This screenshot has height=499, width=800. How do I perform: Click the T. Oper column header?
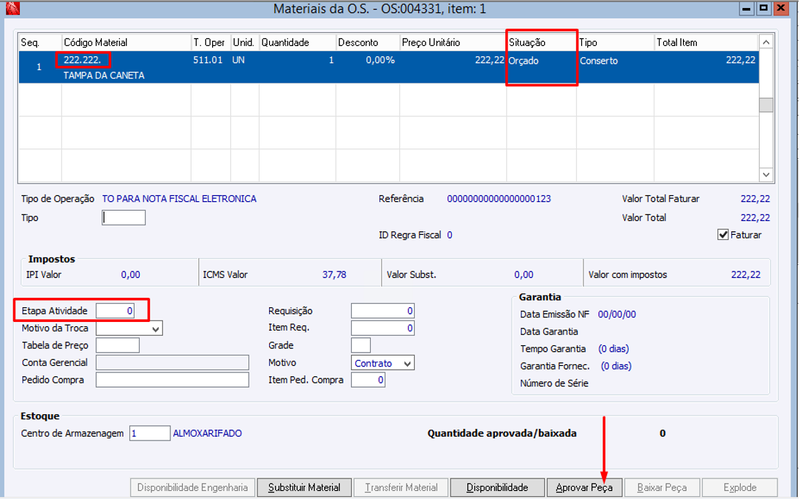[x=211, y=42]
